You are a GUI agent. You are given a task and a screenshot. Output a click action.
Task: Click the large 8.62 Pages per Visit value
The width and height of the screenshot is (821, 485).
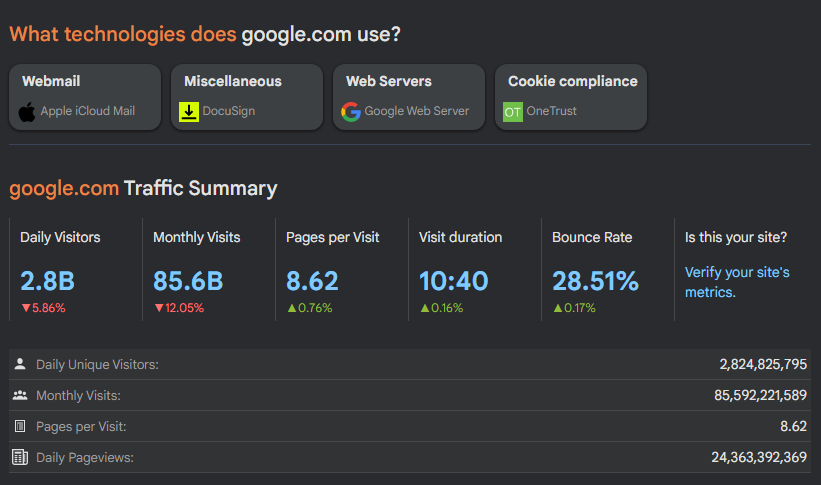(312, 281)
